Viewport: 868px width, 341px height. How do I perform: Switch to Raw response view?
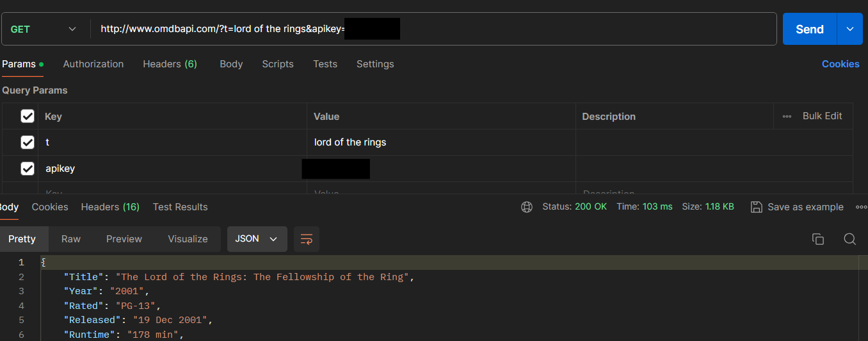pyautogui.click(x=71, y=239)
